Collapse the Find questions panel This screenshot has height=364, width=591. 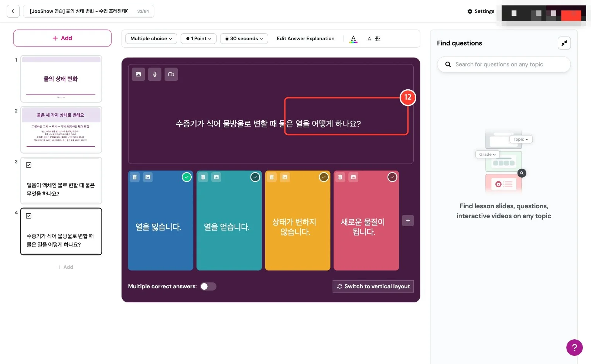tap(564, 43)
